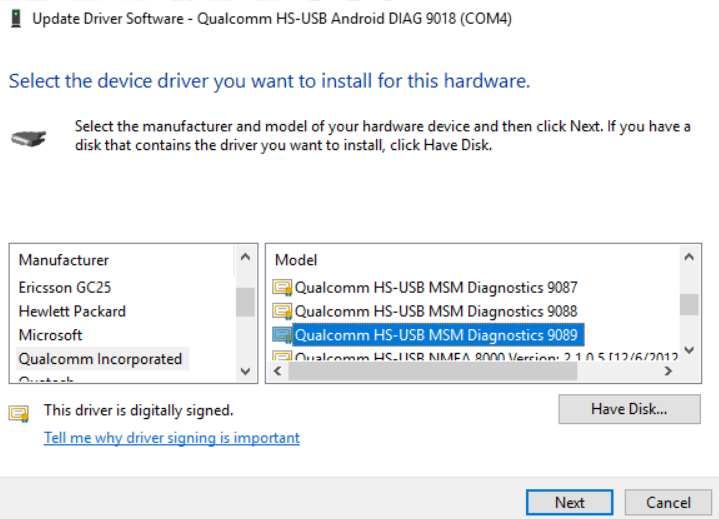
Task: Click the Next button
Action: [570, 502]
